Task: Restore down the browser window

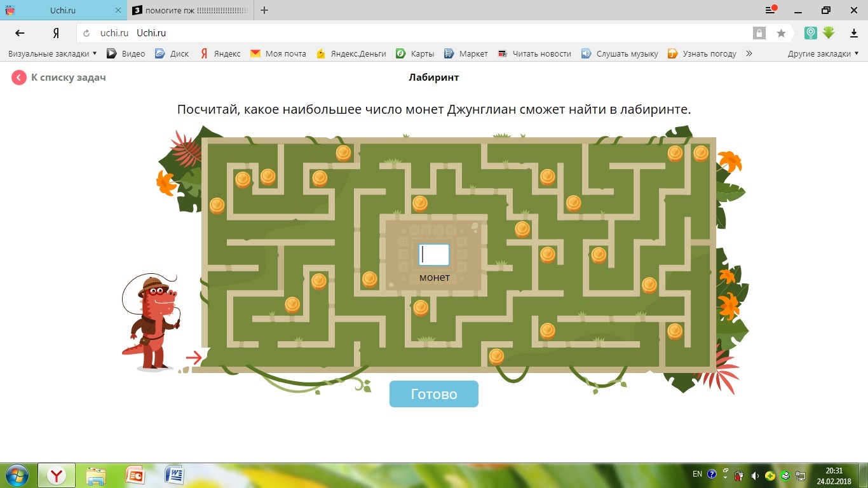Action: pos(826,10)
